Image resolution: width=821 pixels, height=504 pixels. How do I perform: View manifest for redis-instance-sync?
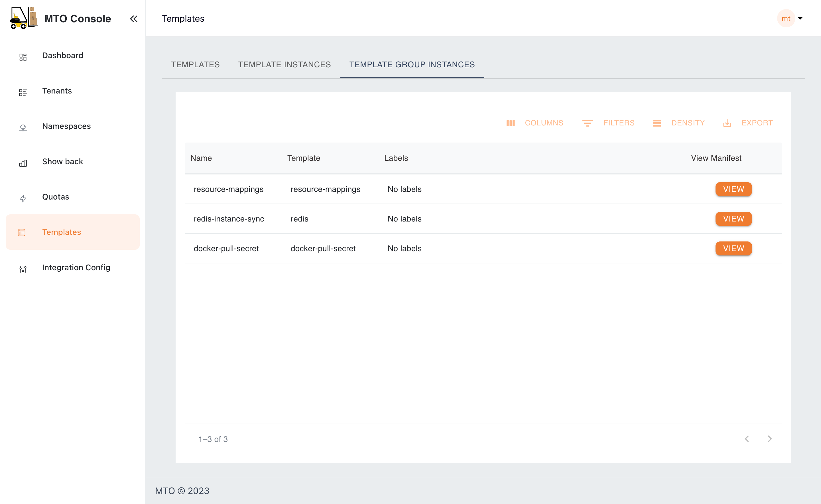[x=733, y=219]
